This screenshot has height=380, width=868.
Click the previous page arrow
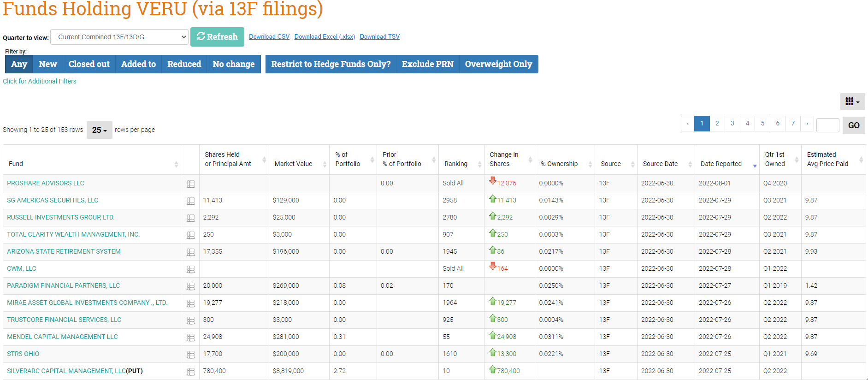click(x=688, y=123)
